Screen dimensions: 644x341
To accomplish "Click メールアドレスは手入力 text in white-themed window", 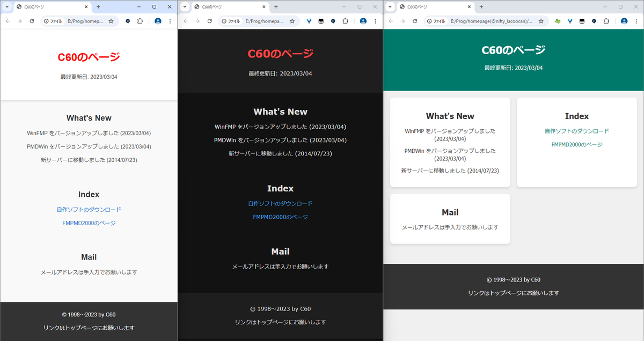I will 89,272.
